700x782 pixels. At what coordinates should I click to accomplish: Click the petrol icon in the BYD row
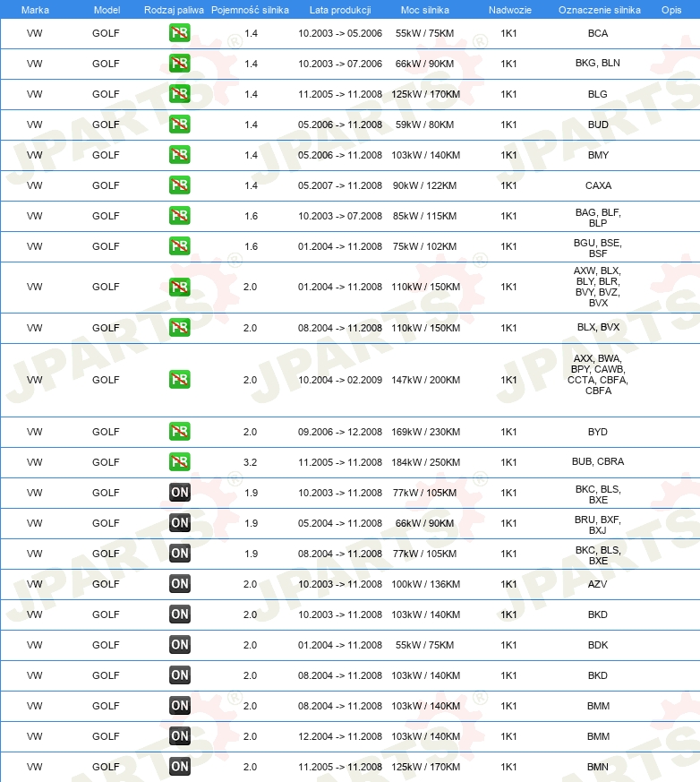pos(179,432)
